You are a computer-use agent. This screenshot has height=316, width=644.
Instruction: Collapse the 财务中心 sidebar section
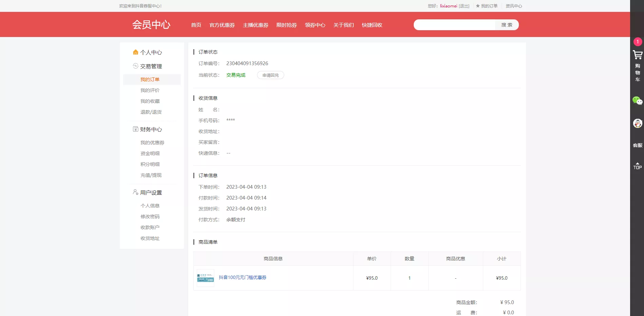tap(150, 129)
